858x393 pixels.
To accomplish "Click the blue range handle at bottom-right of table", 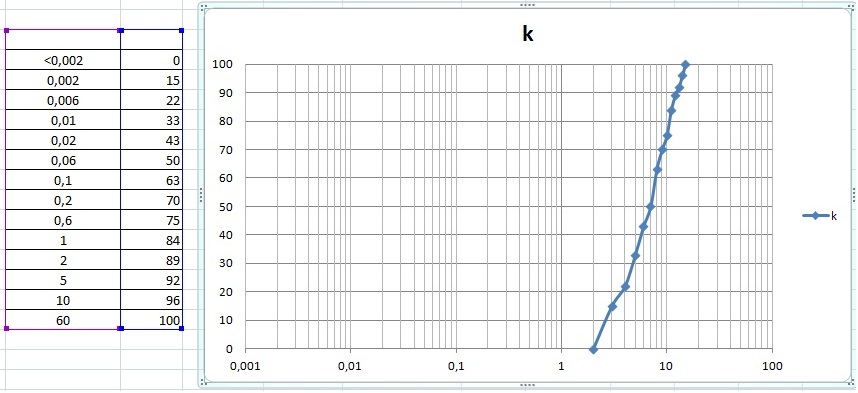I will tap(182, 328).
